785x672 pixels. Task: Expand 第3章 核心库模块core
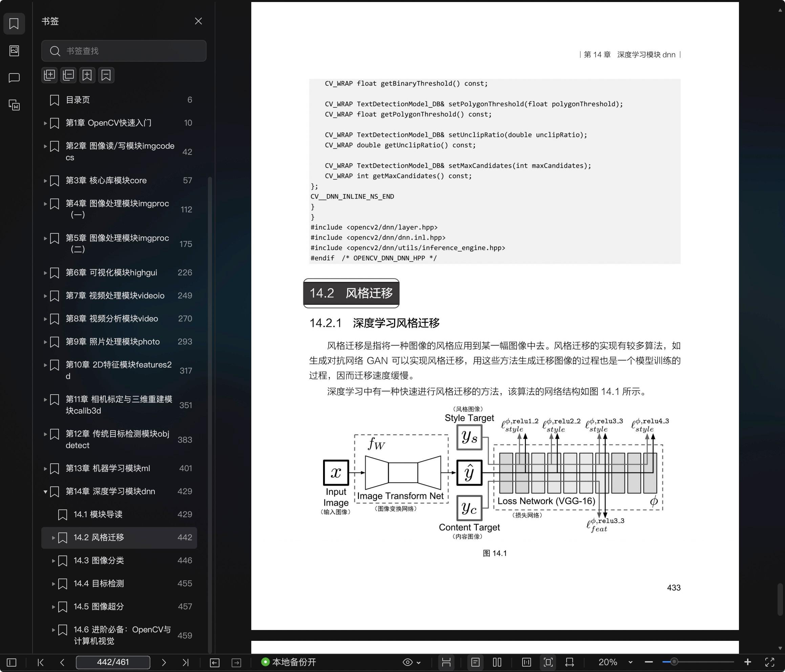(x=45, y=181)
